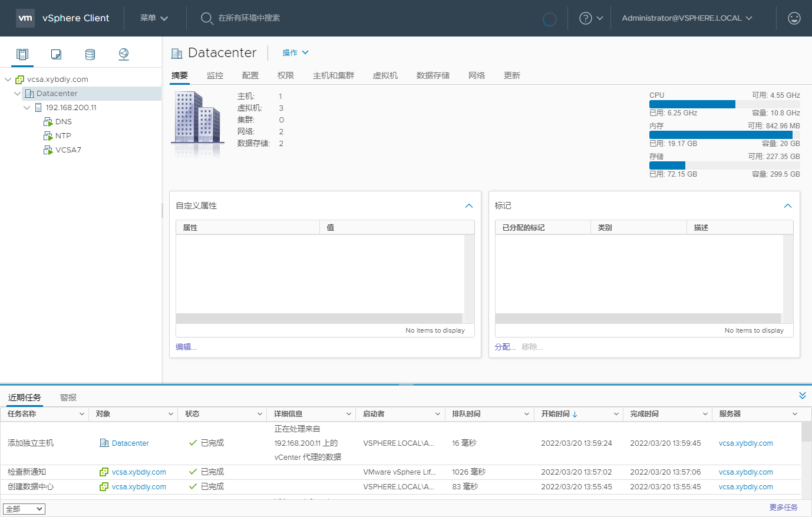Open the Networking inventory globe icon

(x=123, y=54)
